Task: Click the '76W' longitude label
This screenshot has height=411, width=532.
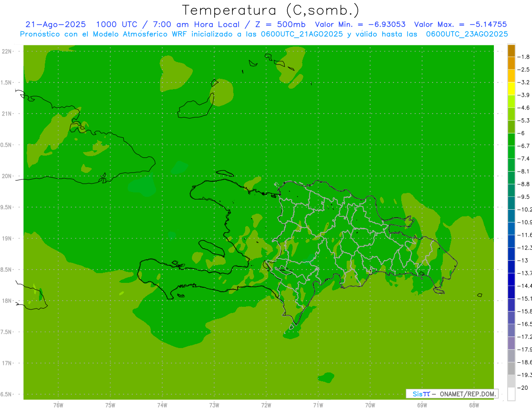Action: point(58,405)
